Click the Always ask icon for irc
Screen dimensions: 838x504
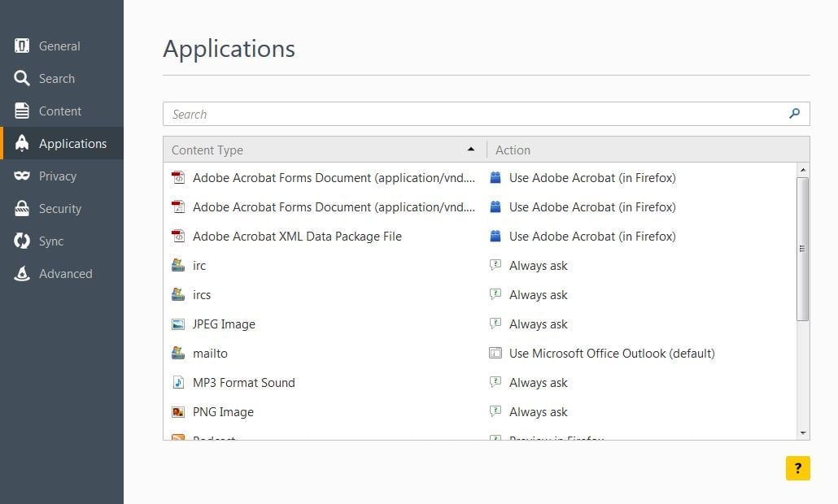point(495,265)
